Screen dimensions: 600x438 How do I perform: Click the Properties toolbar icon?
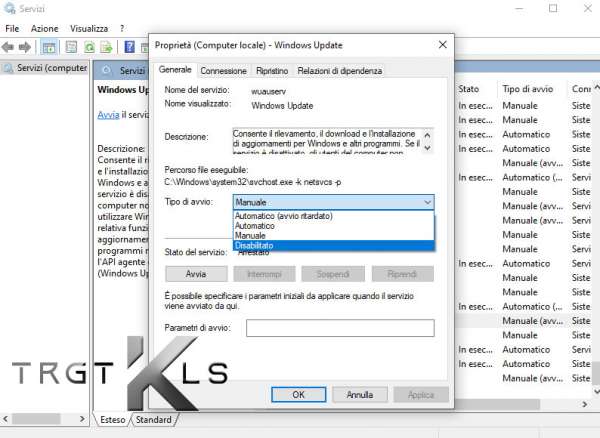pos(71,47)
